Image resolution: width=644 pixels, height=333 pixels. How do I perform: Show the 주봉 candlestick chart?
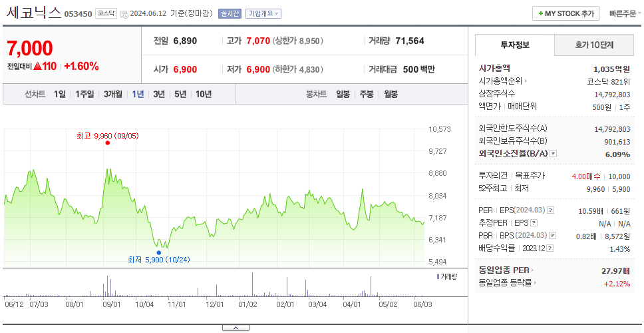click(x=367, y=94)
